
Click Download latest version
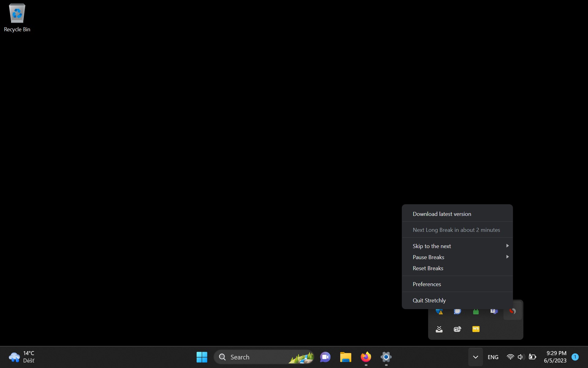(442, 214)
